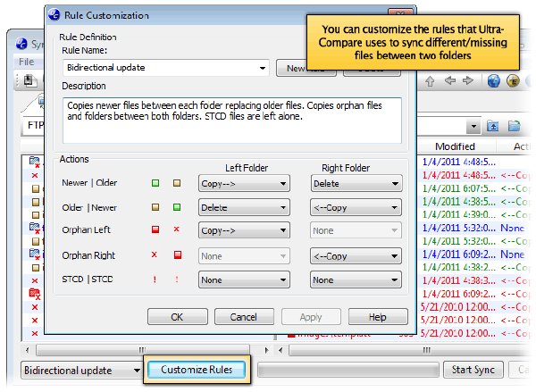Click the sync window title bar app icon
This screenshot has width=536, height=392.
pyautogui.click(x=21, y=44)
